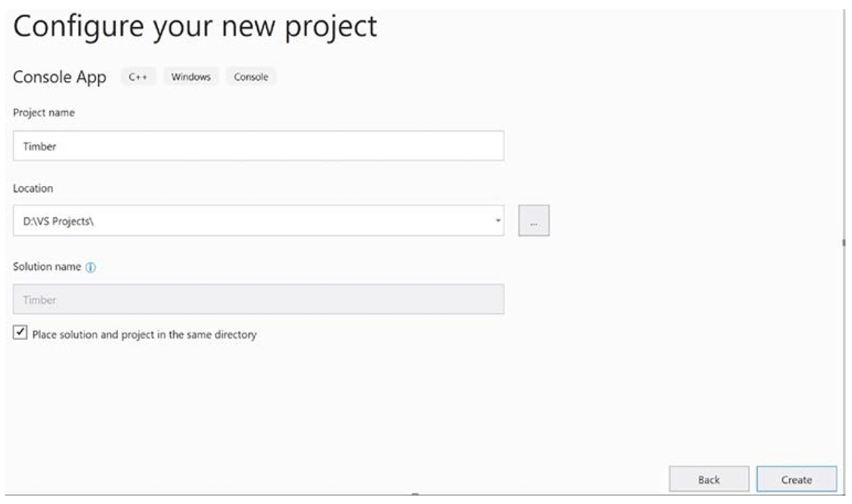Select the Console tag
This screenshot has height=504, width=852.
click(251, 77)
